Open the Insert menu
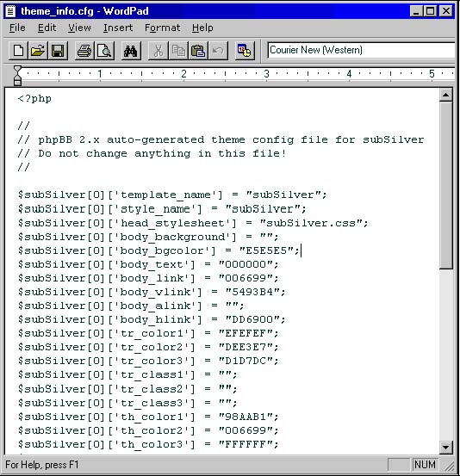This screenshot has height=476, width=460. tap(118, 28)
